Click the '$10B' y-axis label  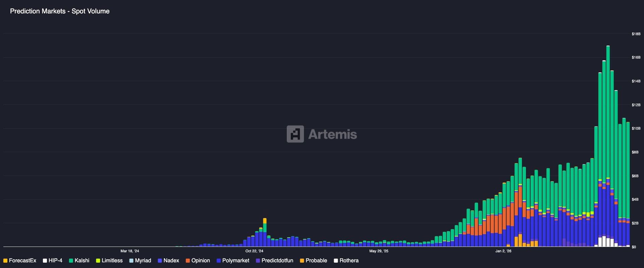[x=636, y=128]
